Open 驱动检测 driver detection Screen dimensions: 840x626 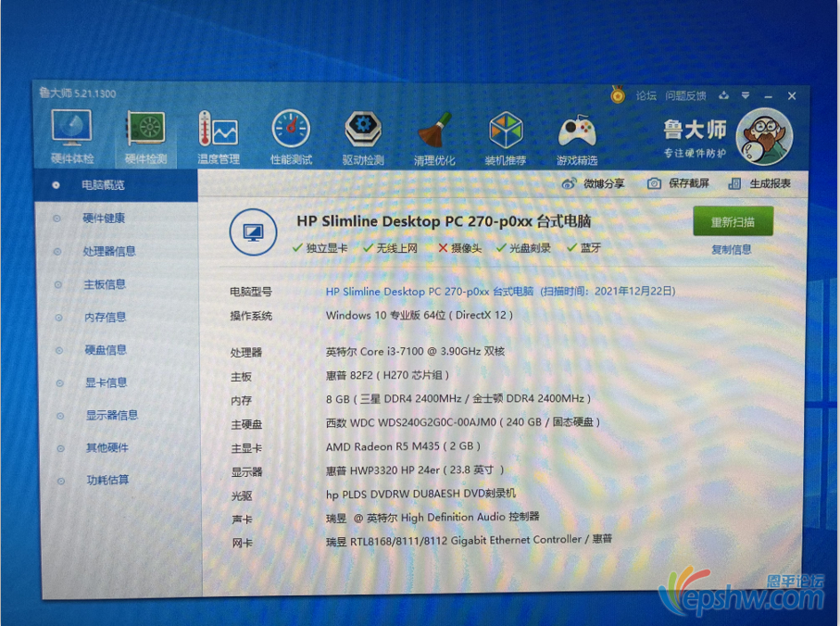coord(363,138)
